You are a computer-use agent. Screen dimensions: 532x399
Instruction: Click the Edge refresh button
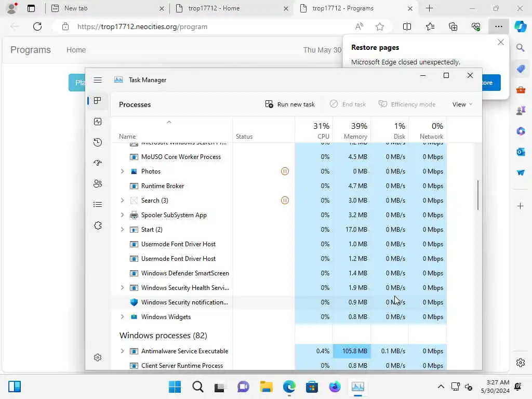pyautogui.click(x=37, y=26)
